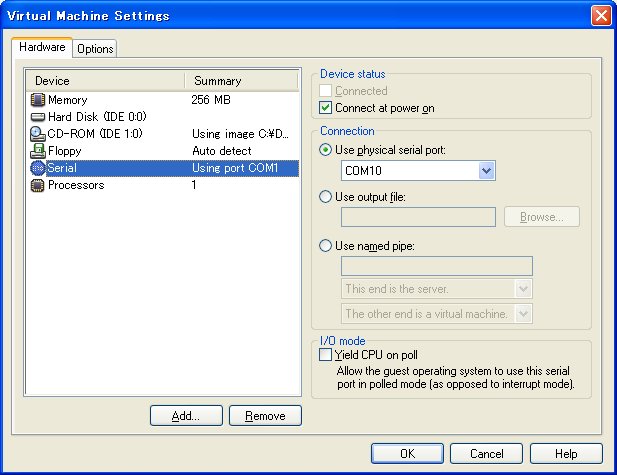
Task: Open the Help button
Action: pyautogui.click(x=566, y=454)
